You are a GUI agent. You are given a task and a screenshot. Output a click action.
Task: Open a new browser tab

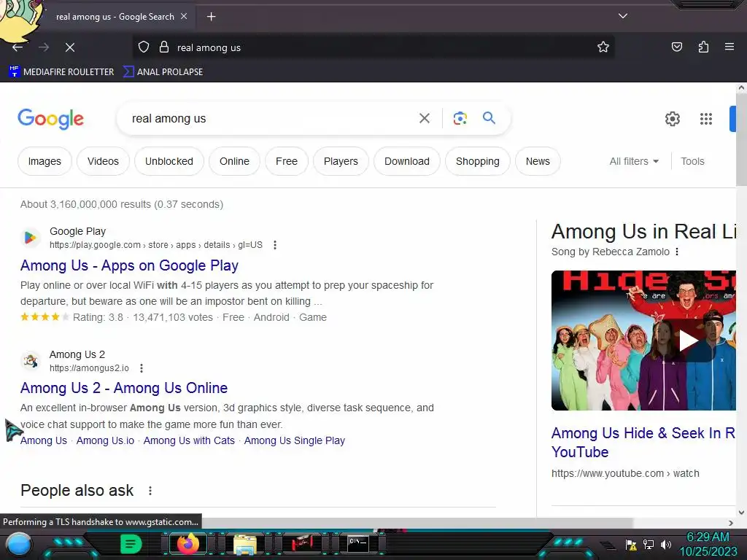(x=211, y=17)
